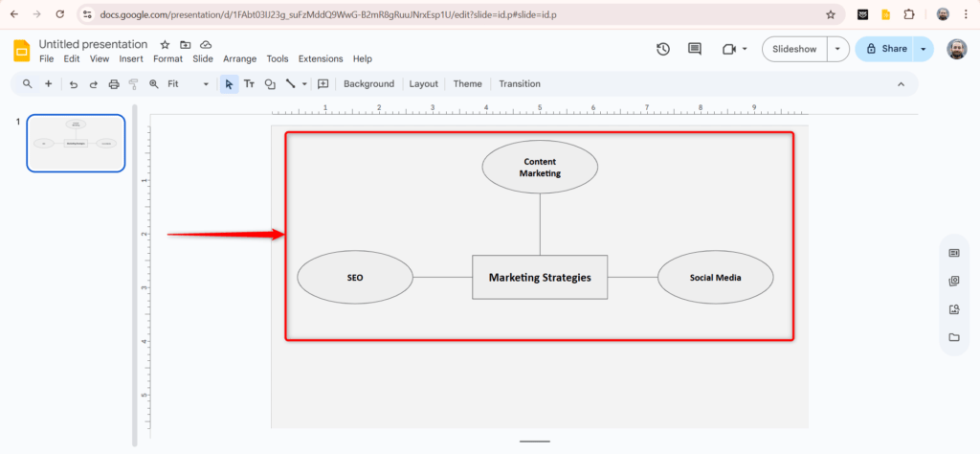Bookmark this page with the star
The image size is (980, 454).
830,14
